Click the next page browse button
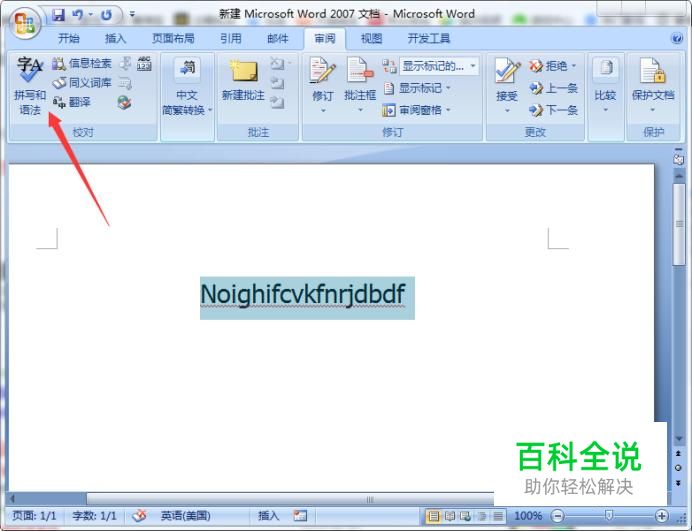This screenshot has height=531, width=692. click(x=678, y=483)
